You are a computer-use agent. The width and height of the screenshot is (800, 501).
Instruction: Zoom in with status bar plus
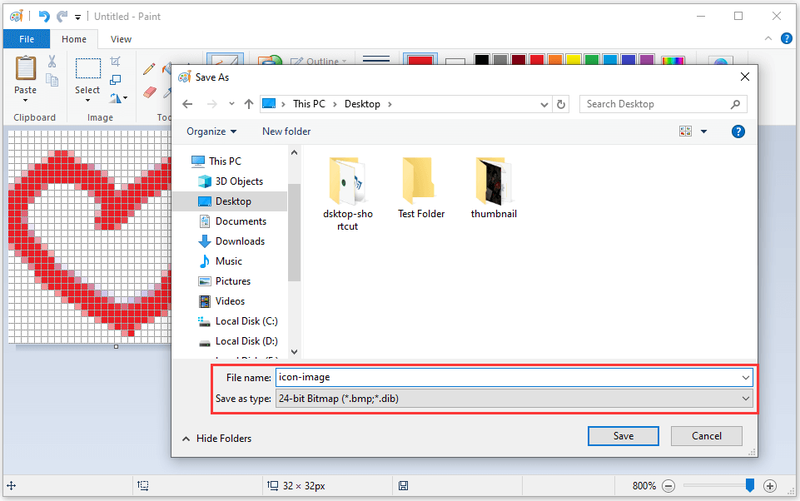769,486
